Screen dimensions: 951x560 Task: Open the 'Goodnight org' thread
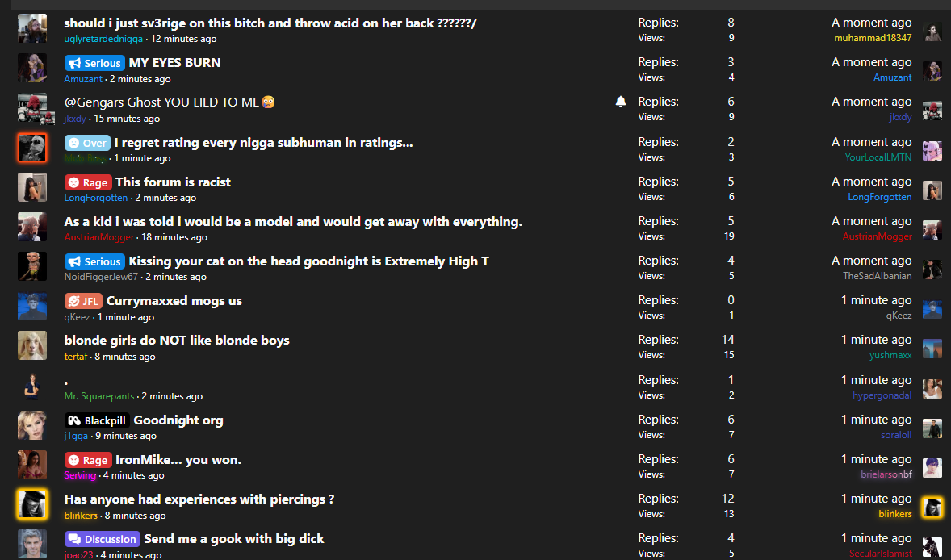(178, 420)
